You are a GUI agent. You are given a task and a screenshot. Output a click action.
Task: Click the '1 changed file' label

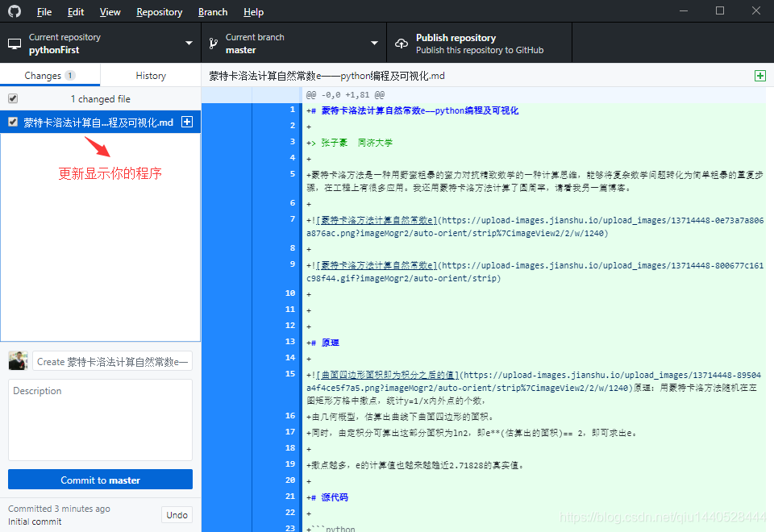click(x=100, y=98)
